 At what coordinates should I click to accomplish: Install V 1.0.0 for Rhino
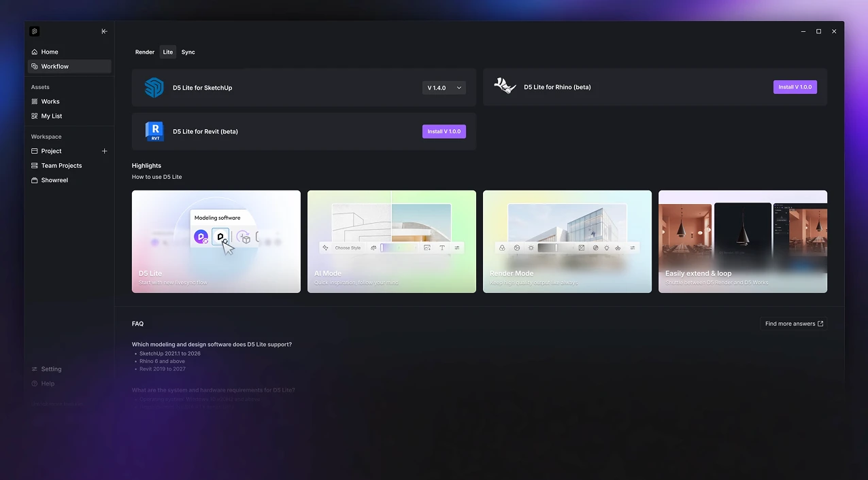(x=795, y=87)
